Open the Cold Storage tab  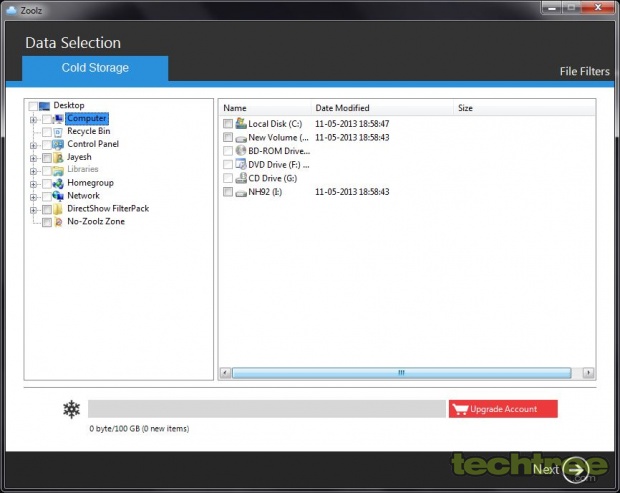tap(95, 68)
